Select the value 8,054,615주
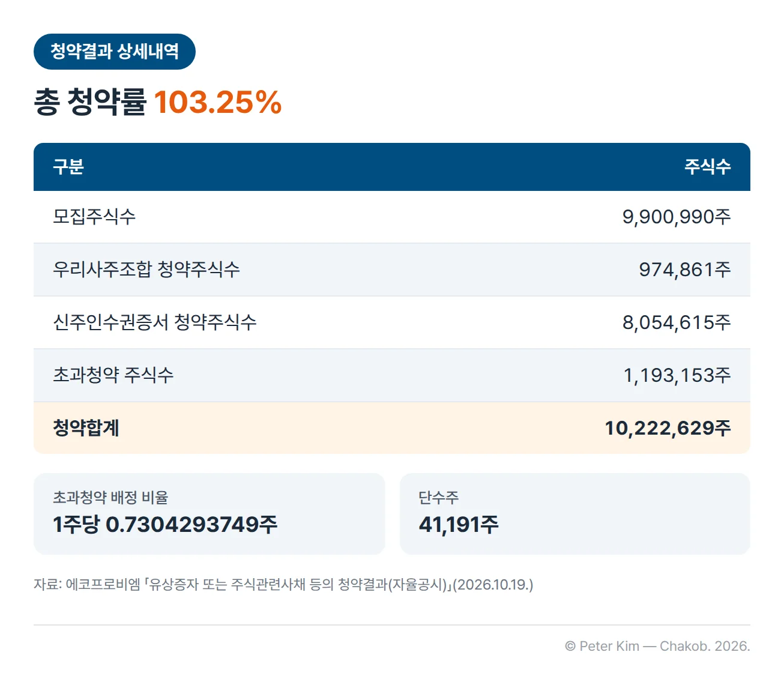 [677, 322]
